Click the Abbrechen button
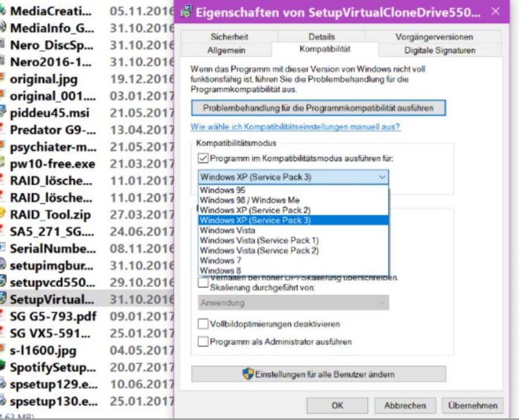This screenshot has width=519, height=420. [405, 405]
